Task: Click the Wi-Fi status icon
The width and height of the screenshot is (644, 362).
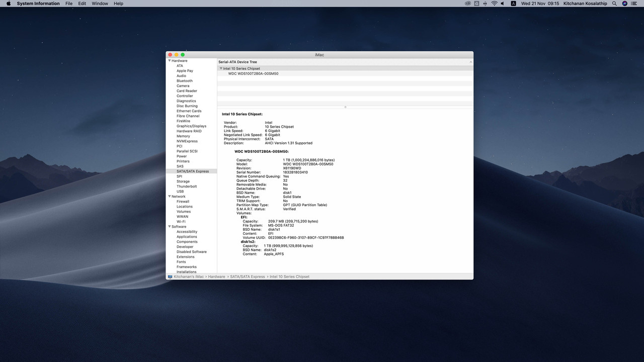Action: [x=494, y=4]
